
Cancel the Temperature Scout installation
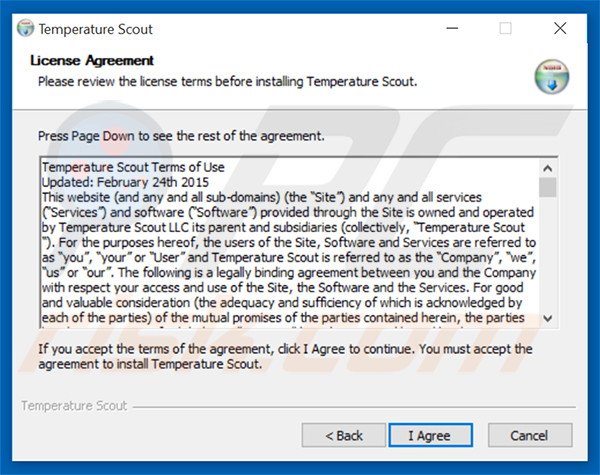(x=529, y=436)
